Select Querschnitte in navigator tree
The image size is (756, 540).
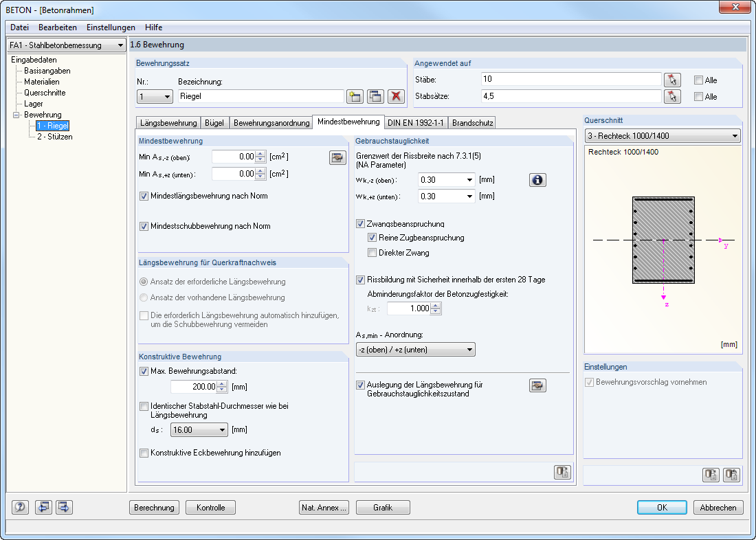pos(45,93)
